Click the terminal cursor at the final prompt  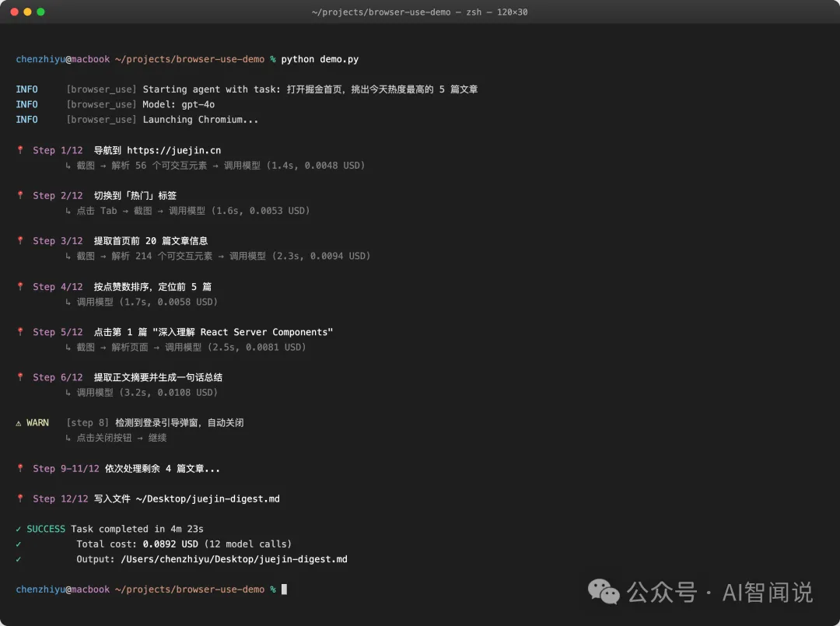click(284, 589)
